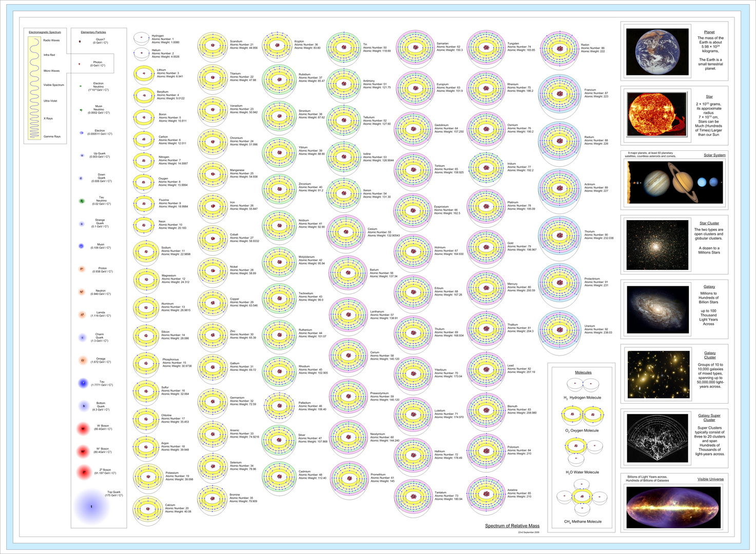This screenshot has width=756, height=554.
Task: Select the Uranium atom diagram
Action: point(559,332)
